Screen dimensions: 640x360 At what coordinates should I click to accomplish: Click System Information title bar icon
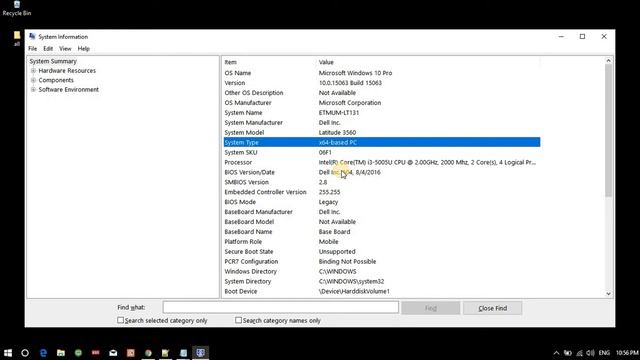tap(32, 36)
